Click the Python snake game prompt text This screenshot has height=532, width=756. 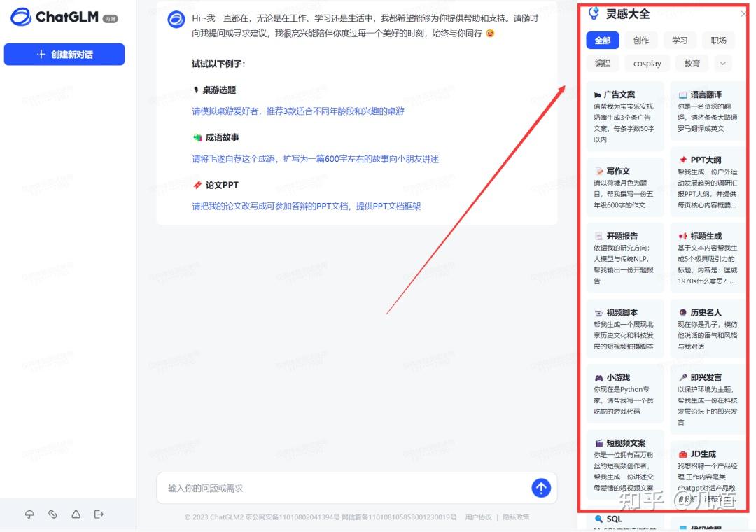(x=624, y=400)
